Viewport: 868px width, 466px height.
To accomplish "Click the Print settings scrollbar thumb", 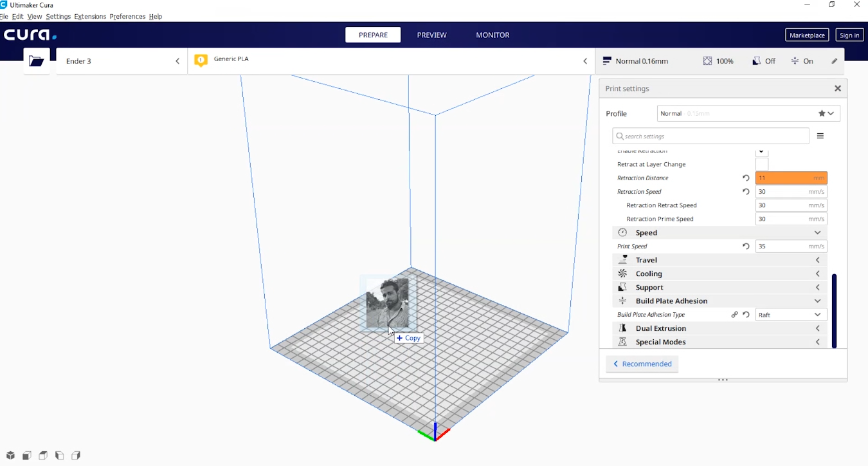I will (x=834, y=311).
